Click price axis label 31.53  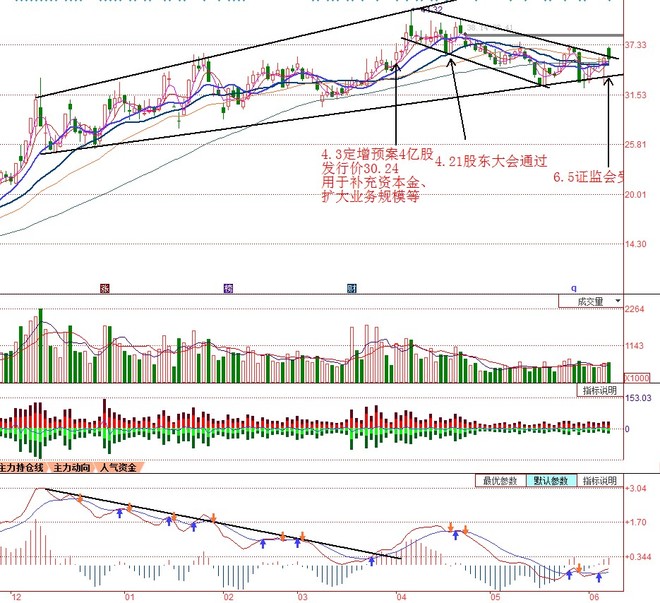[636, 95]
